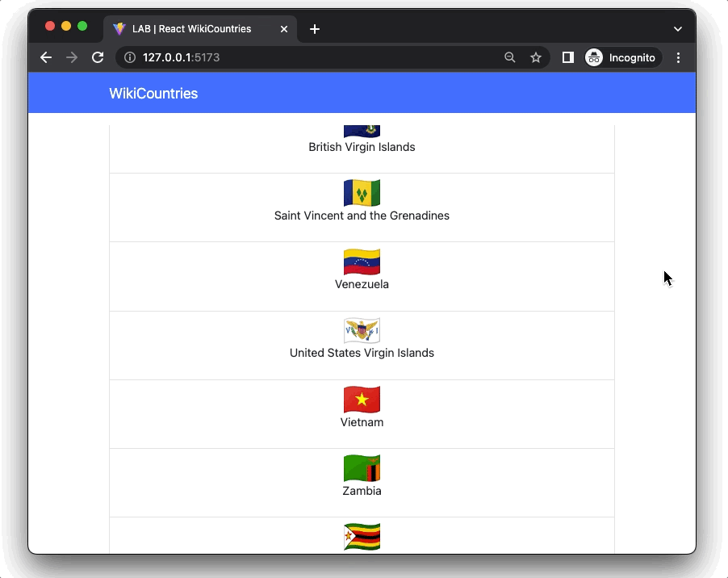Select the LAB React WikiCountries tab
The height and width of the screenshot is (578, 728).
[x=194, y=28]
